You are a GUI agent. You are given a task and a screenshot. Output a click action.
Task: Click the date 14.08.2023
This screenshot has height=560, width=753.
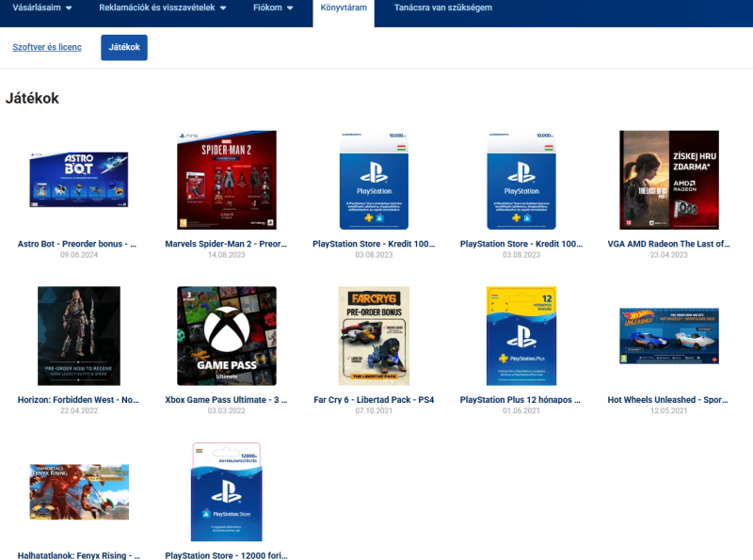tap(226, 254)
